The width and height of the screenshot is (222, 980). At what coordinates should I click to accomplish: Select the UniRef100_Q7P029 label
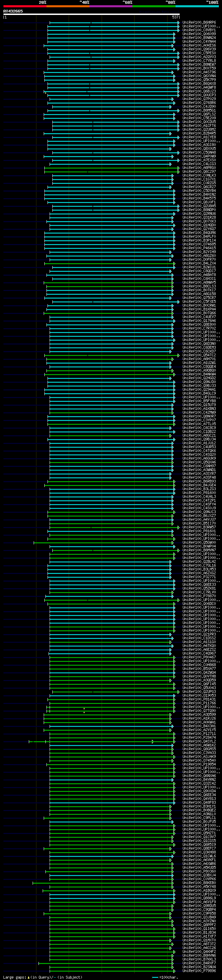point(199,99)
